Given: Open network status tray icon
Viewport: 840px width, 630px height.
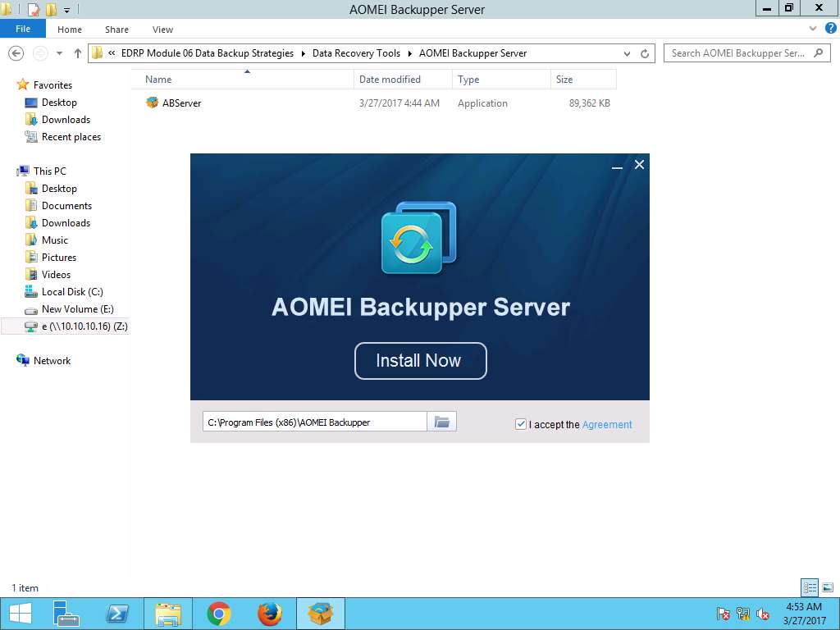Looking at the screenshot, I should click(x=743, y=614).
